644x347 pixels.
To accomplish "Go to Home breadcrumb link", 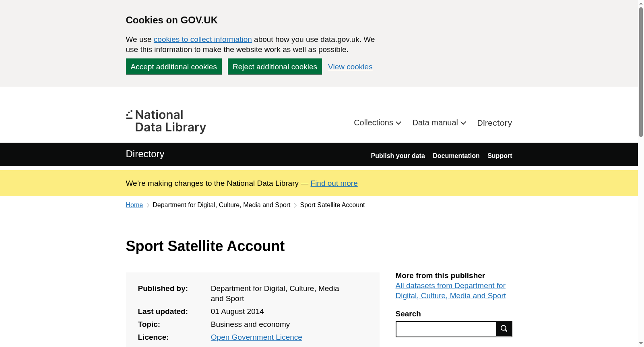I will [134, 205].
